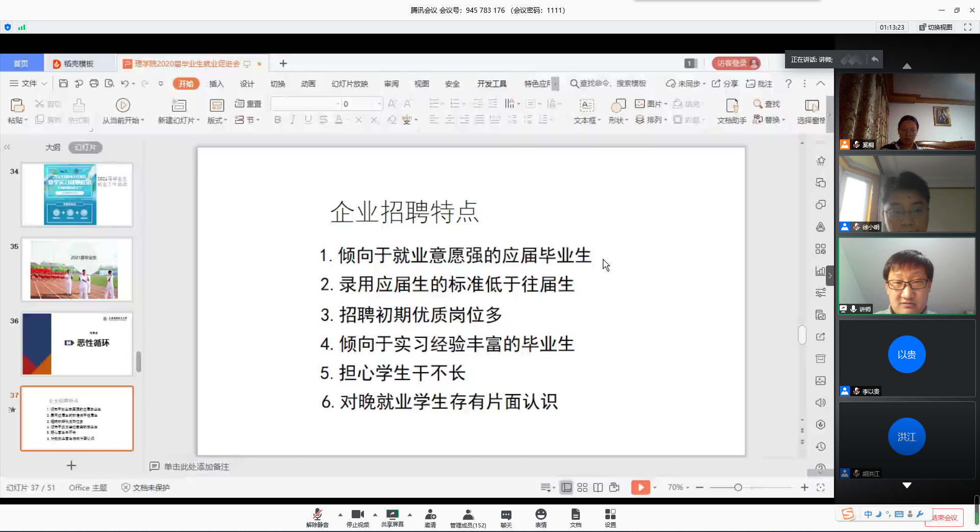
Task: Click the share screen icon
Action: tap(392, 515)
